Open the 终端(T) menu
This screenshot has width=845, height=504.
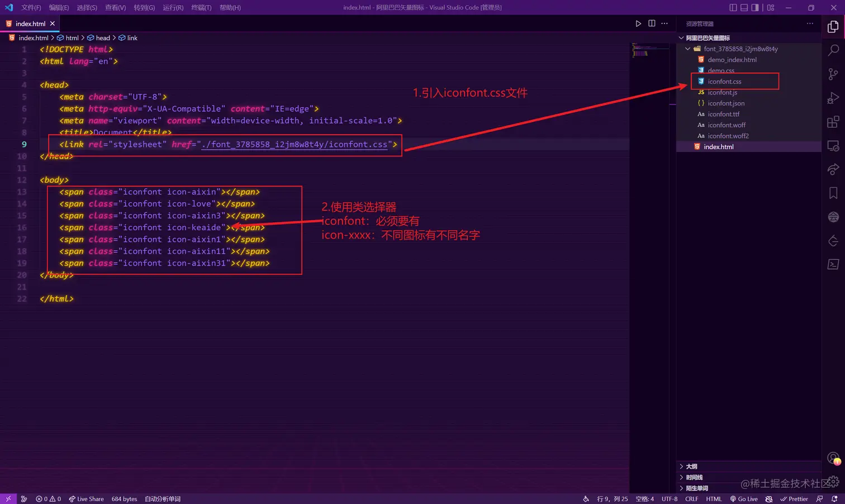[x=201, y=7]
